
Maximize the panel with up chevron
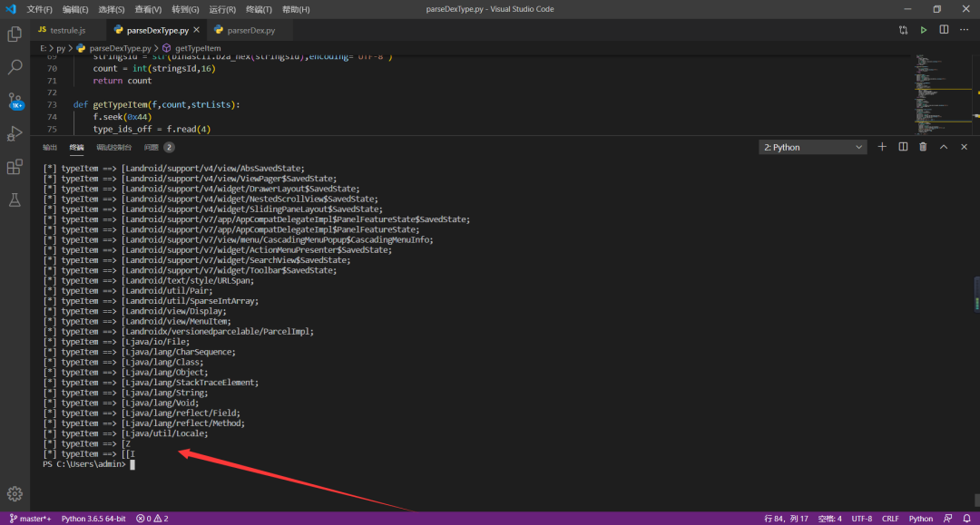pos(944,147)
